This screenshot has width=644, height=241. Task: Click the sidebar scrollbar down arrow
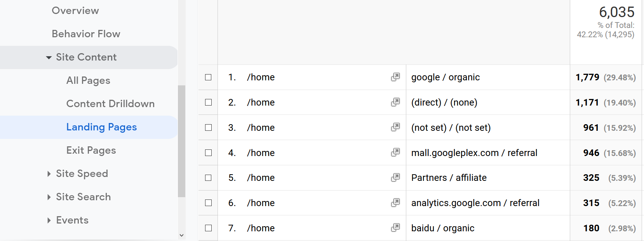pos(181,235)
